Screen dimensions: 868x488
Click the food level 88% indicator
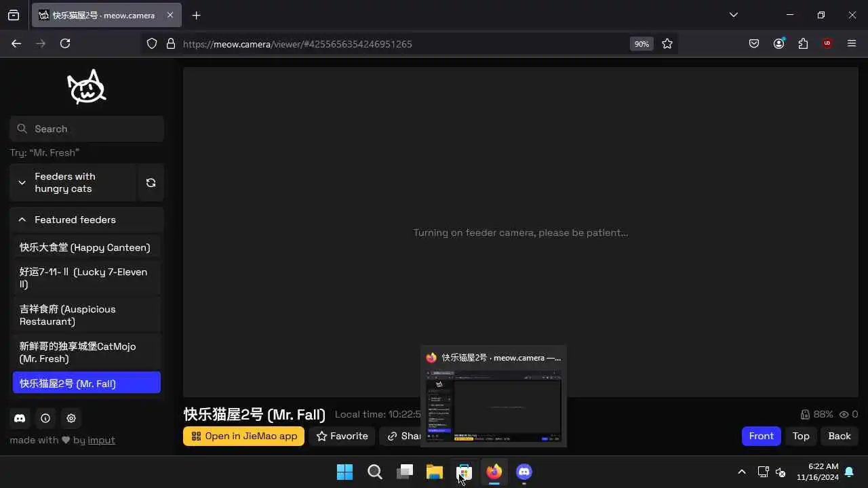[x=816, y=414]
